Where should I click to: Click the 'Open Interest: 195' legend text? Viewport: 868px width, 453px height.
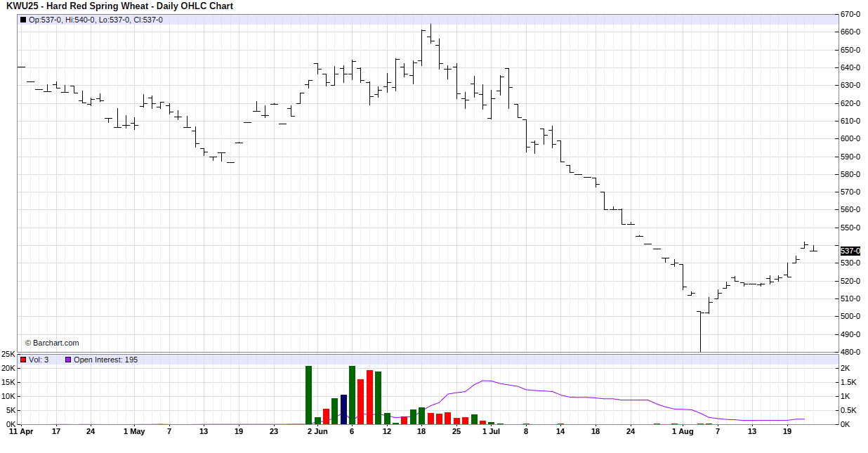[x=105, y=360]
